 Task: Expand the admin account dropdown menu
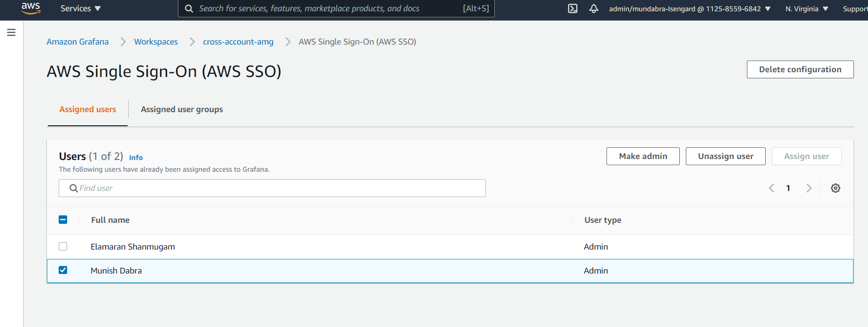(x=690, y=9)
